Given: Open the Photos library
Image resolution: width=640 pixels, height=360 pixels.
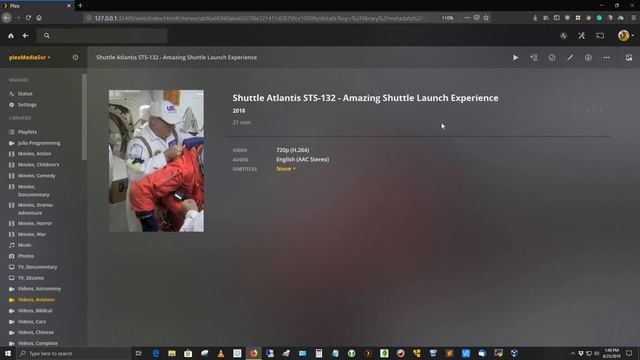Looking at the screenshot, I should tap(26, 256).
